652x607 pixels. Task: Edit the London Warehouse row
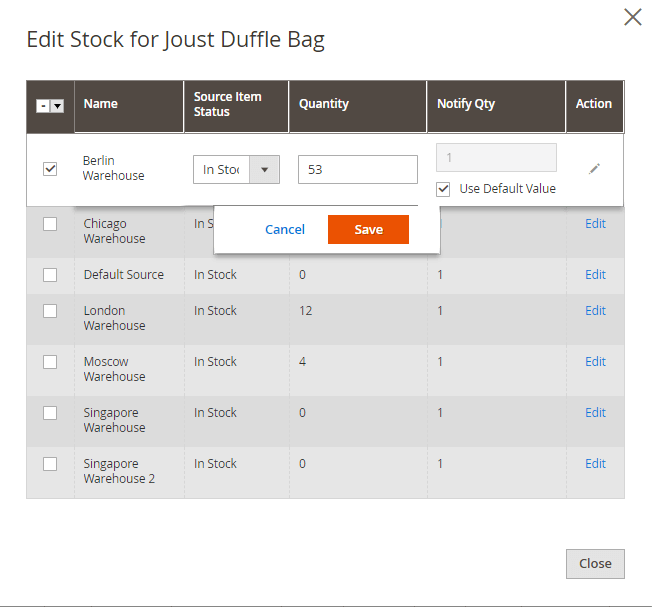tap(595, 311)
